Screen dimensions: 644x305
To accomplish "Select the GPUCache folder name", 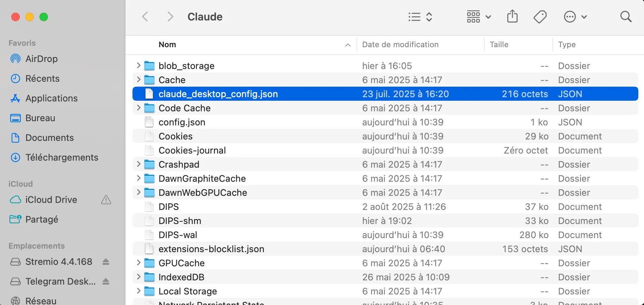I will click(181, 263).
